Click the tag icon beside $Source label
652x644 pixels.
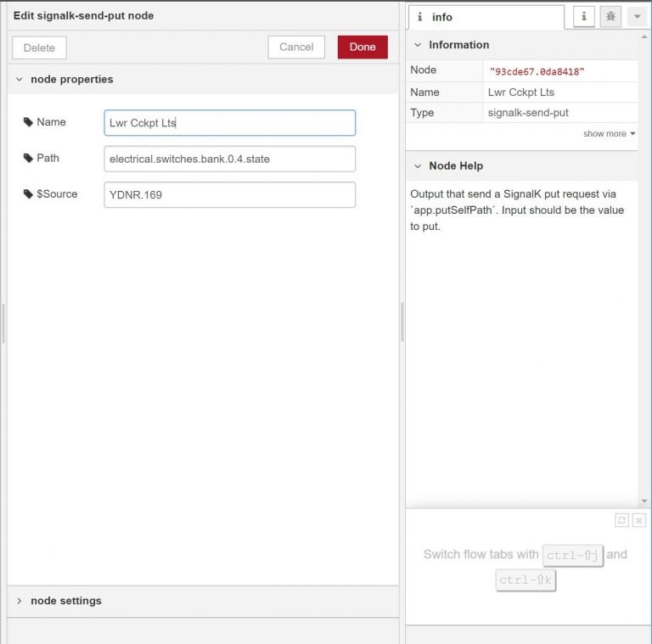(28, 194)
